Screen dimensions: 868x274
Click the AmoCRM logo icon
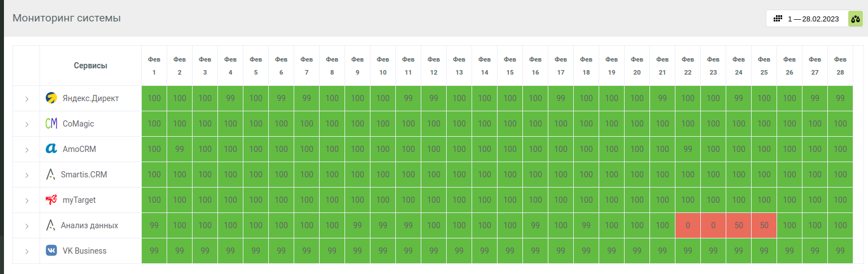tap(51, 149)
